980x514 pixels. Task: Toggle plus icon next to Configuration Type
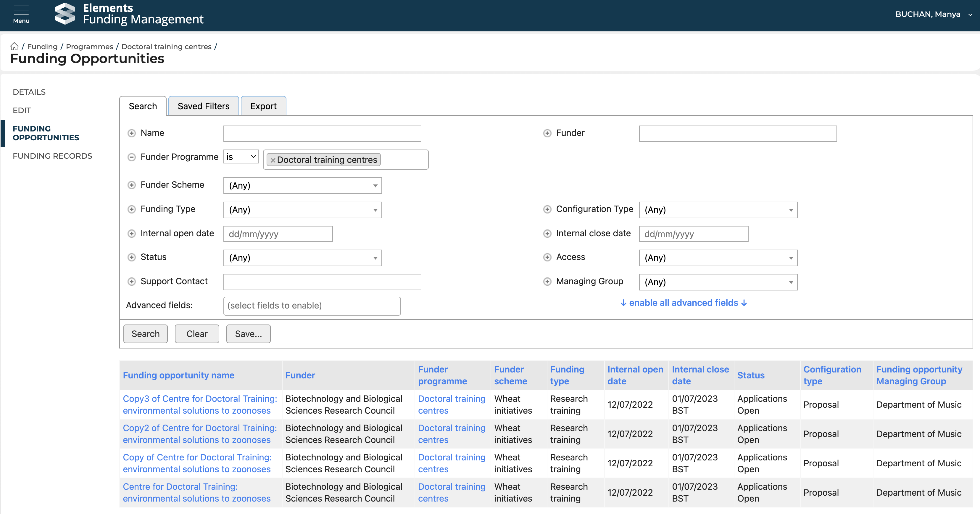pyautogui.click(x=547, y=209)
